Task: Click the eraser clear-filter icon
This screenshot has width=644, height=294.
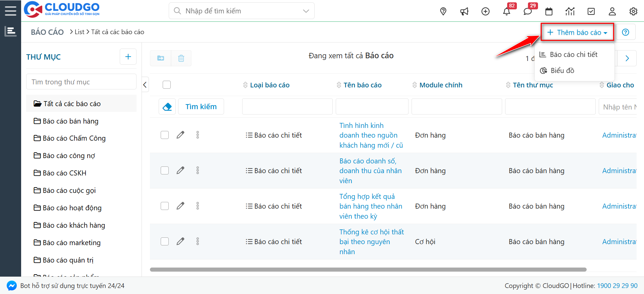Action: tap(167, 107)
